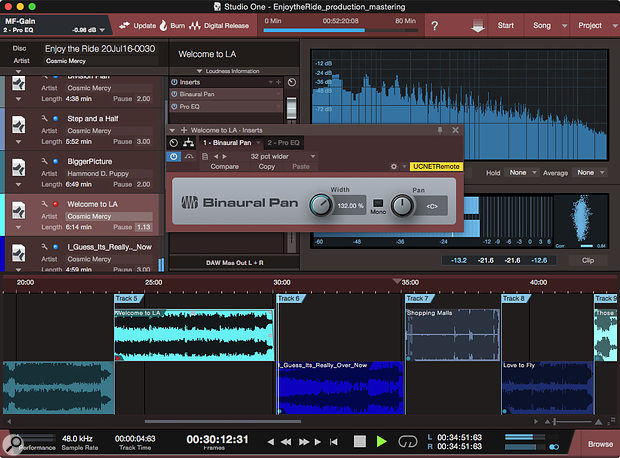Image resolution: width=620 pixels, height=458 pixels.
Task: Click the download arrow icon in toolbar
Action: click(478, 26)
